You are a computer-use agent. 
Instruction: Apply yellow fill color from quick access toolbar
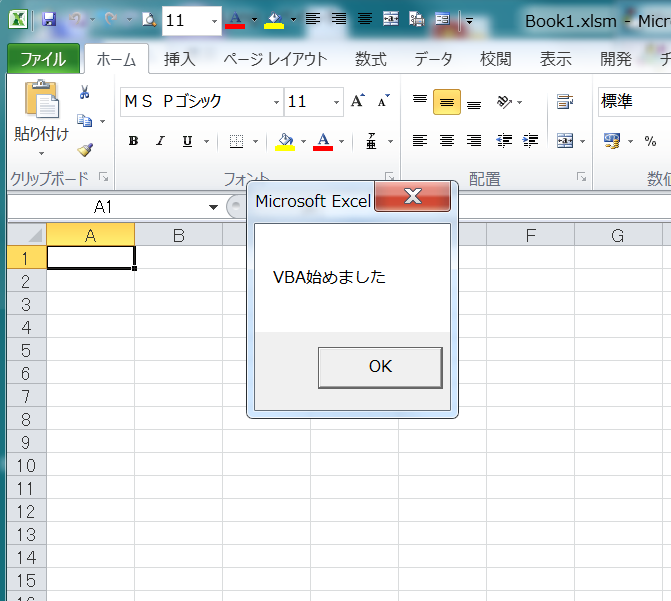coord(274,20)
